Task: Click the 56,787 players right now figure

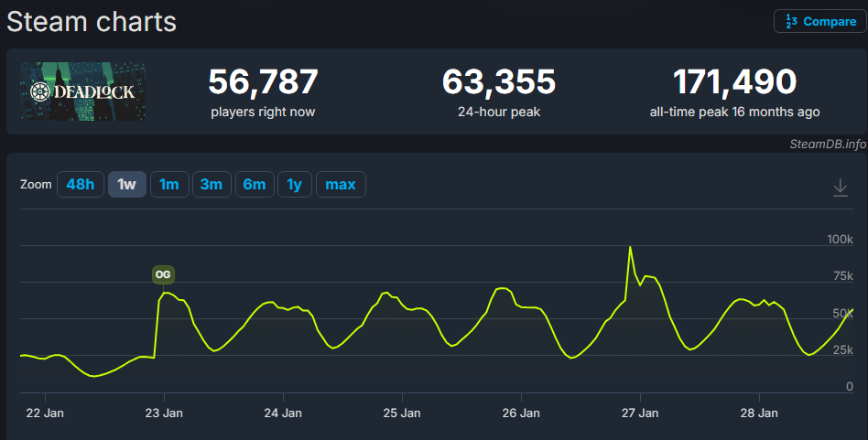Action: [263, 81]
